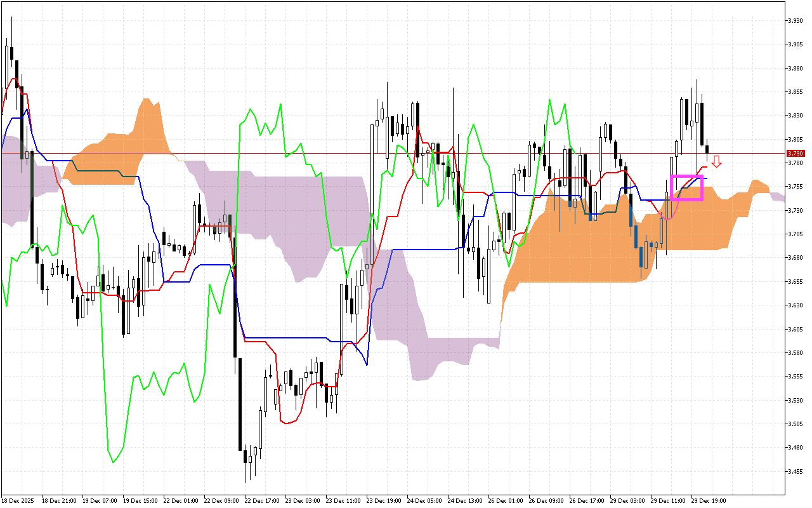Screen dimensions: 812x508
Task: Select the 26 Dec 09:00 time label
Action: coord(546,501)
